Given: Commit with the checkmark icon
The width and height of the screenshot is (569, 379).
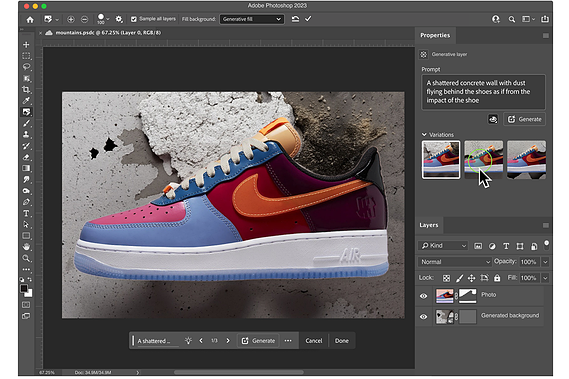Looking at the screenshot, I should point(308,19).
